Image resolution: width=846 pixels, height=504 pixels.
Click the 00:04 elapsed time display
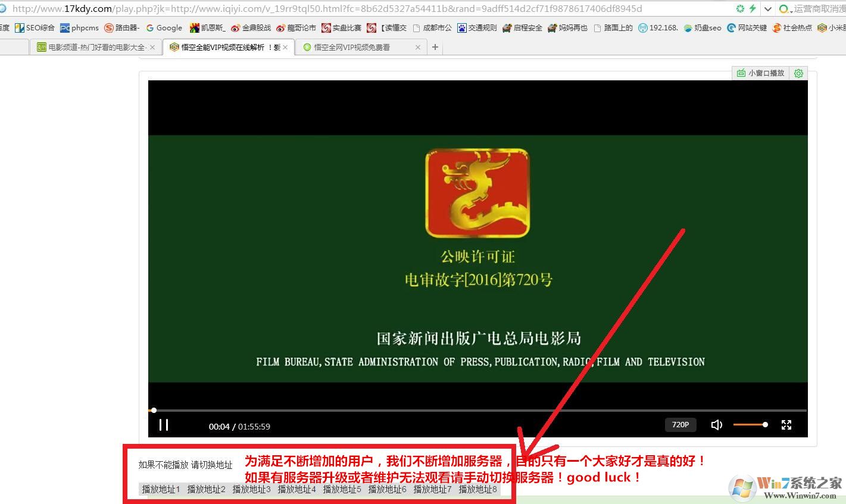[x=219, y=426]
